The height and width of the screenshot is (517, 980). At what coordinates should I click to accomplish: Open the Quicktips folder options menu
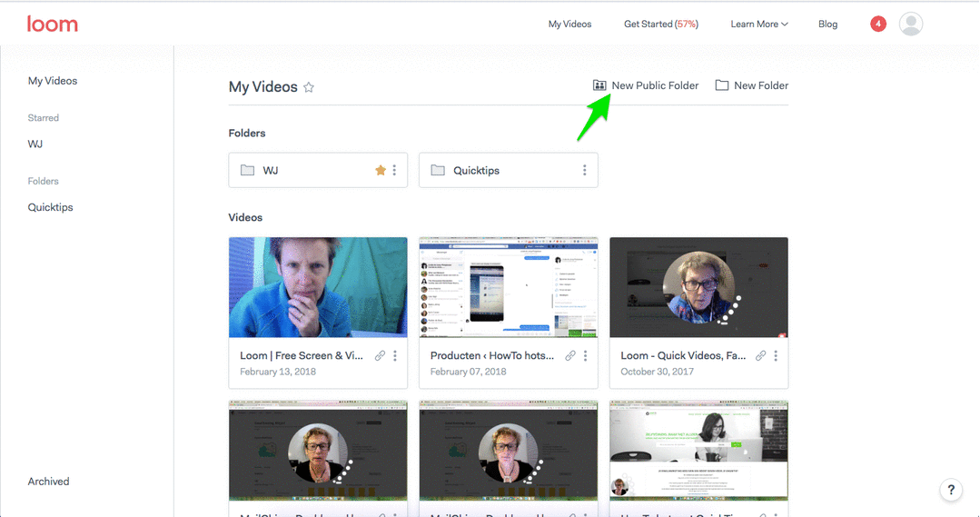click(x=584, y=170)
